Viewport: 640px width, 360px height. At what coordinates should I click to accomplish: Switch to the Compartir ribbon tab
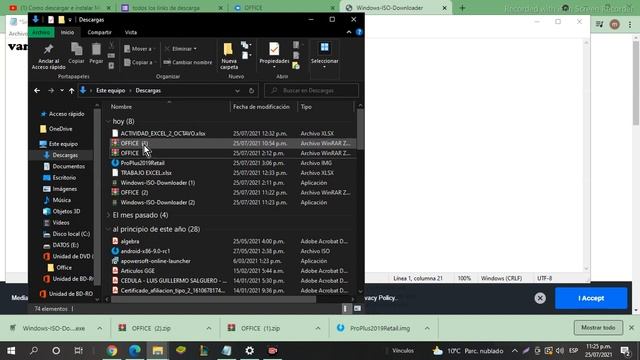click(x=99, y=32)
